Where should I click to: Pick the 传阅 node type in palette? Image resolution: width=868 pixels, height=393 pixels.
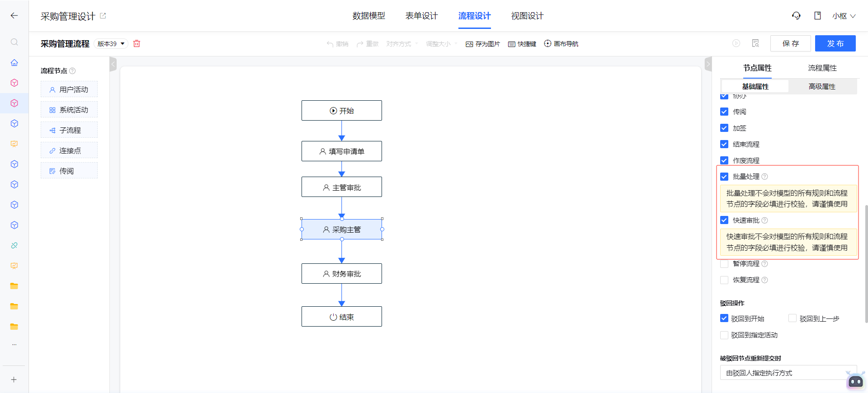tap(69, 171)
